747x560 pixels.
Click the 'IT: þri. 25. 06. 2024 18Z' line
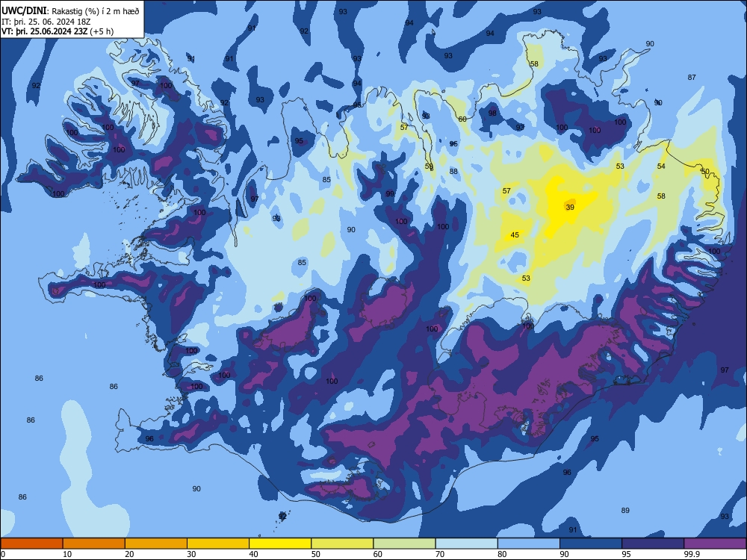point(46,22)
